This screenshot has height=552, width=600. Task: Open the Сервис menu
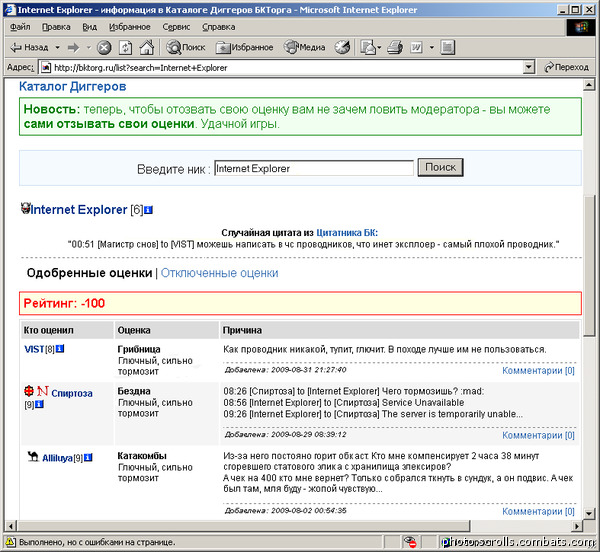click(x=176, y=27)
